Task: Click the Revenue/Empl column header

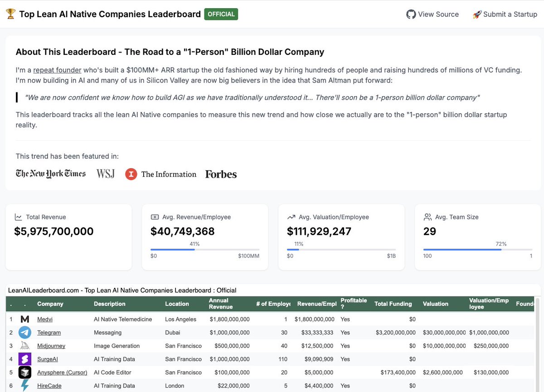Action: (x=317, y=304)
